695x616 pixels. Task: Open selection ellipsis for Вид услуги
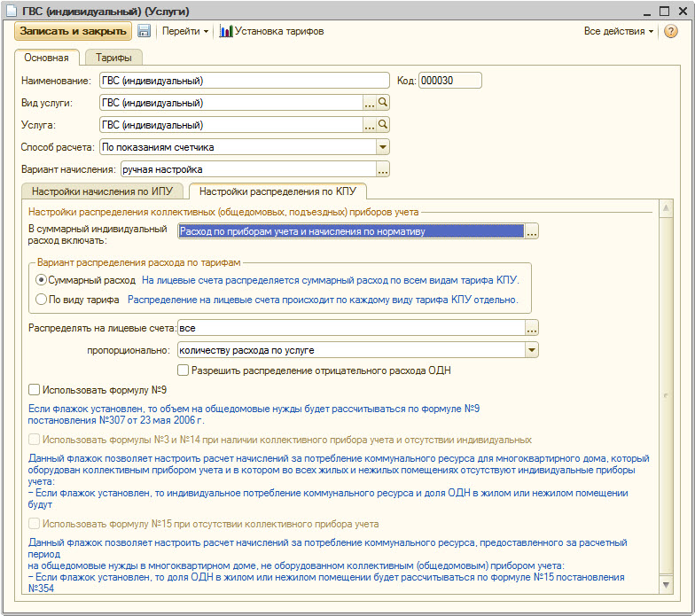coord(369,103)
